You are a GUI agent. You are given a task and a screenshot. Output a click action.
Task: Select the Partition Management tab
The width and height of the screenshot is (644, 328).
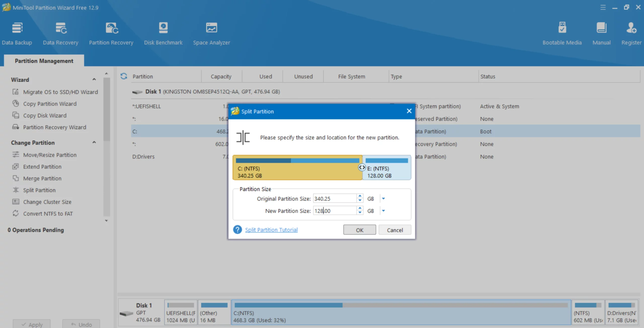click(x=44, y=61)
